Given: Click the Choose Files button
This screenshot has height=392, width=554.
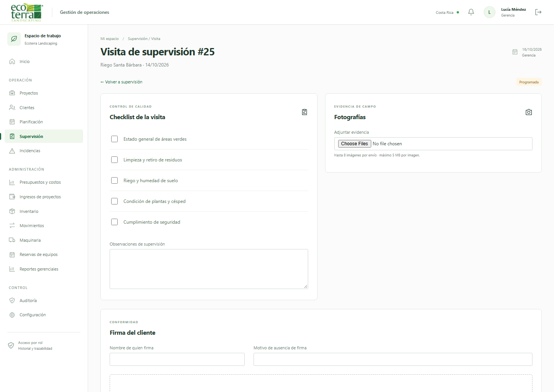Looking at the screenshot, I should [x=354, y=144].
